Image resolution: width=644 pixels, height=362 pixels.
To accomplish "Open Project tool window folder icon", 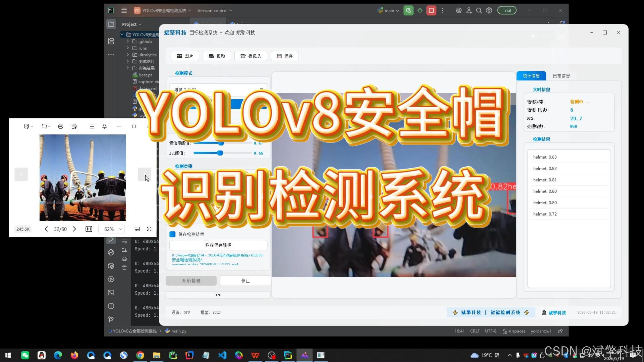I will pyautogui.click(x=111, y=24).
